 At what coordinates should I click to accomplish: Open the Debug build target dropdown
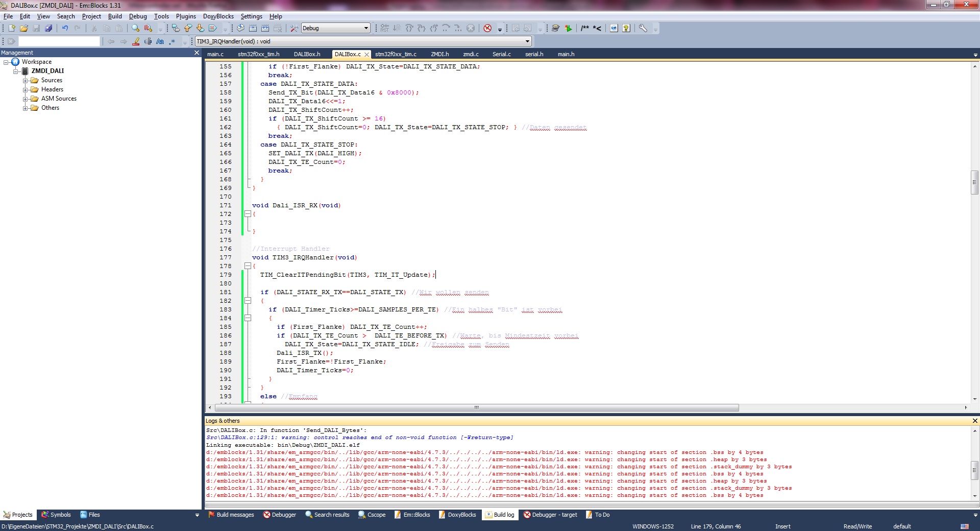click(x=366, y=28)
